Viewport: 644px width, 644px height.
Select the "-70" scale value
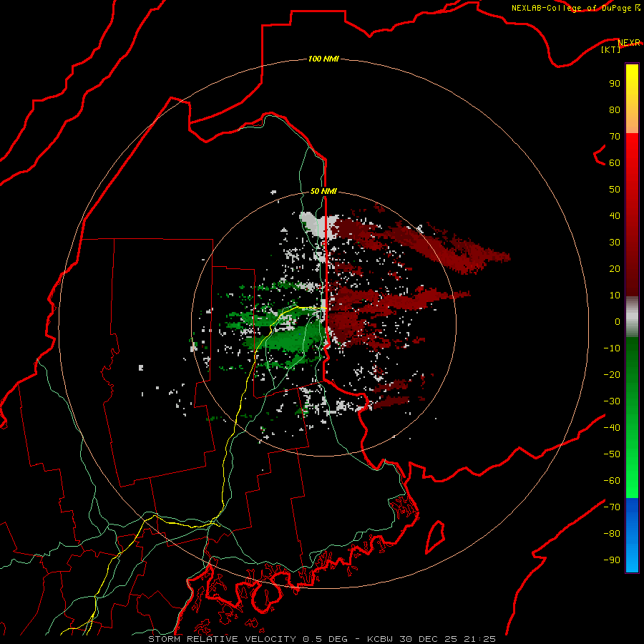pos(612,507)
